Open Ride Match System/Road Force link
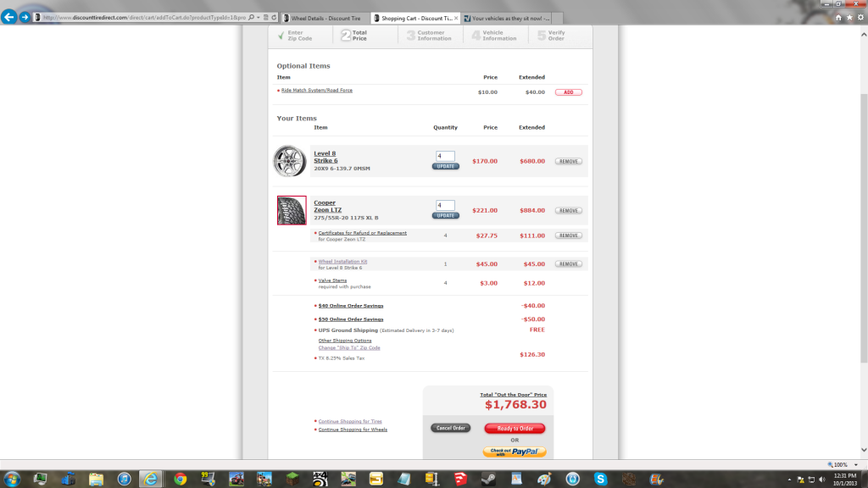Image resolution: width=868 pixels, height=488 pixels. [x=317, y=90]
